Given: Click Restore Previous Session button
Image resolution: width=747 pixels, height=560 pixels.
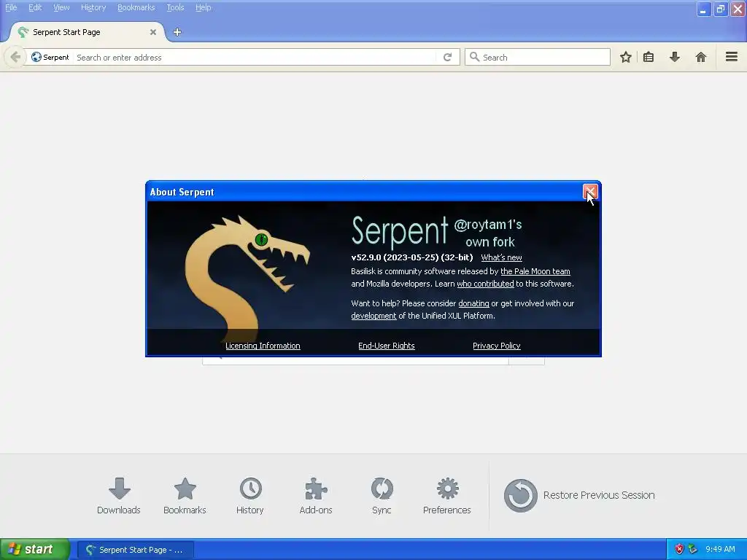Looking at the screenshot, I should click(579, 495).
